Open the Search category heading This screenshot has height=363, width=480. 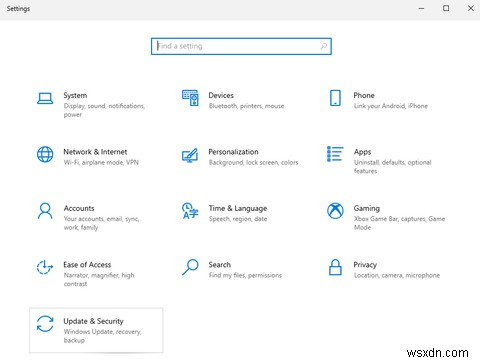[220, 265]
